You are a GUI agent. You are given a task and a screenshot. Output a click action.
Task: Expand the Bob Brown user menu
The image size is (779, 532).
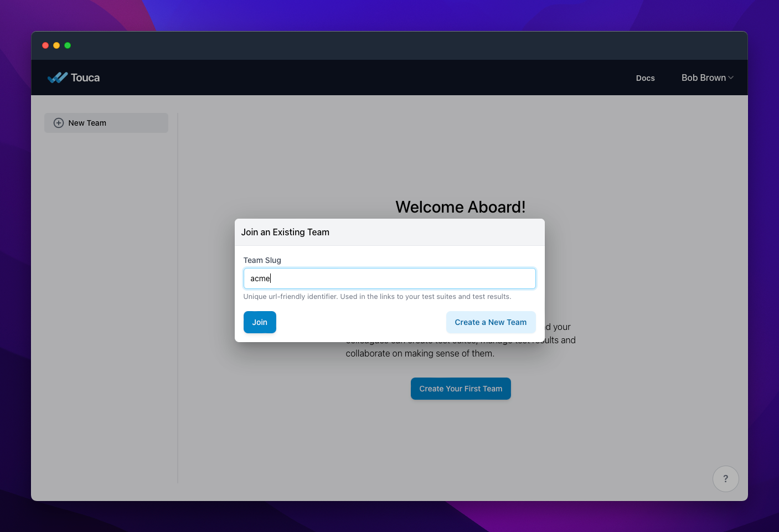707,78
